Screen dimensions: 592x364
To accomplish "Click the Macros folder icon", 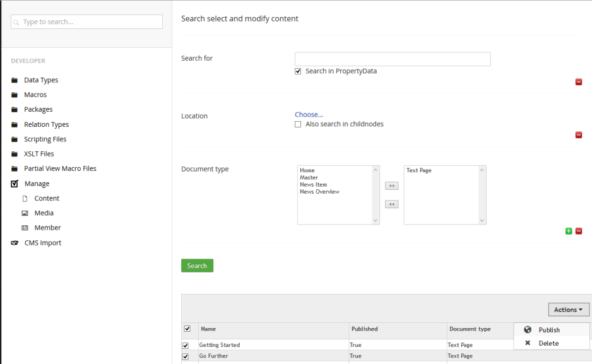I will 15,95.
